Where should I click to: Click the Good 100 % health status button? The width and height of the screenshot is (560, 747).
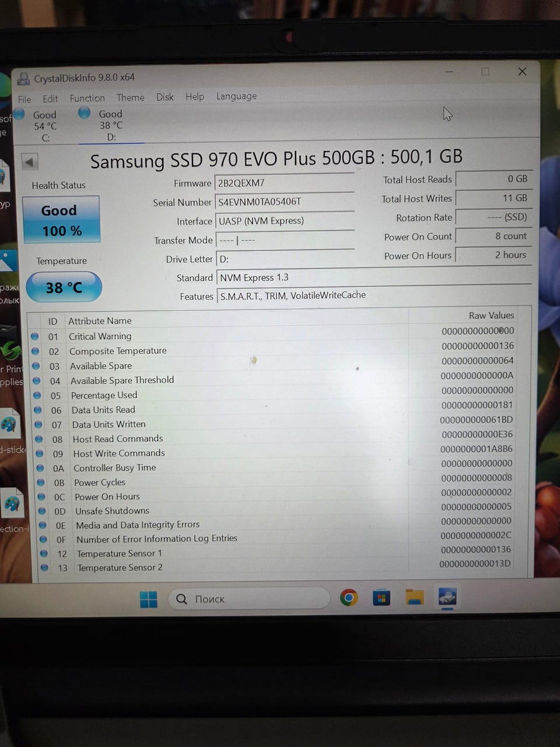pyautogui.click(x=61, y=220)
